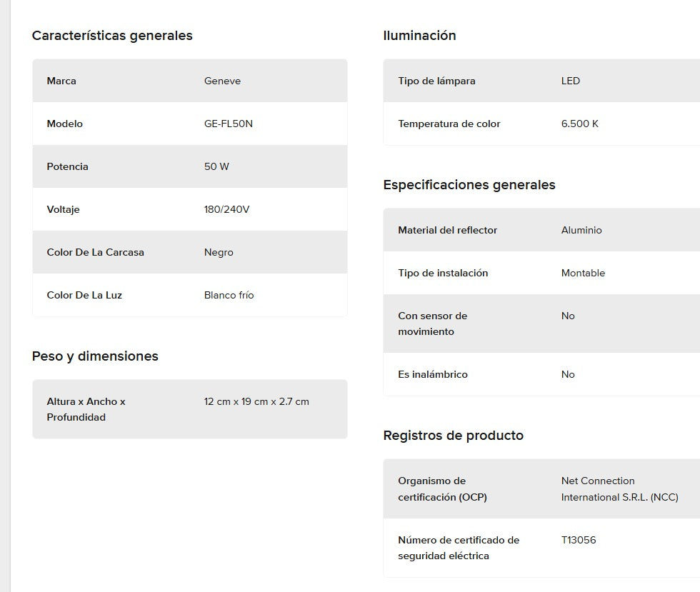700x592 pixels.
Task: Click the power value '50 W'
Action: (x=216, y=166)
